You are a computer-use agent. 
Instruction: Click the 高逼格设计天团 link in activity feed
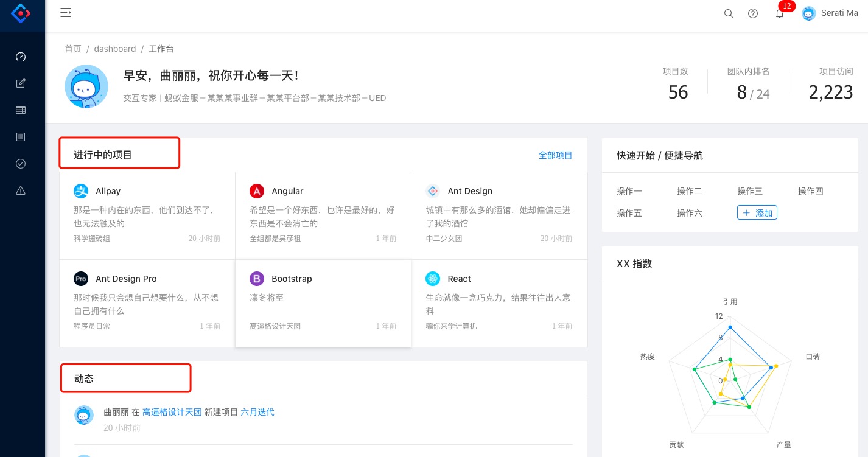tap(172, 412)
